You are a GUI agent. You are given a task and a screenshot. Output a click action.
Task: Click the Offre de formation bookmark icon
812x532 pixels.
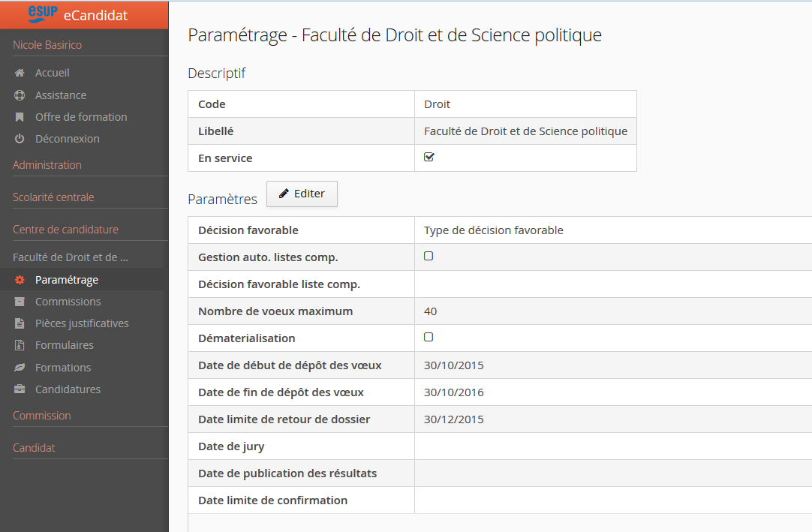(x=20, y=117)
